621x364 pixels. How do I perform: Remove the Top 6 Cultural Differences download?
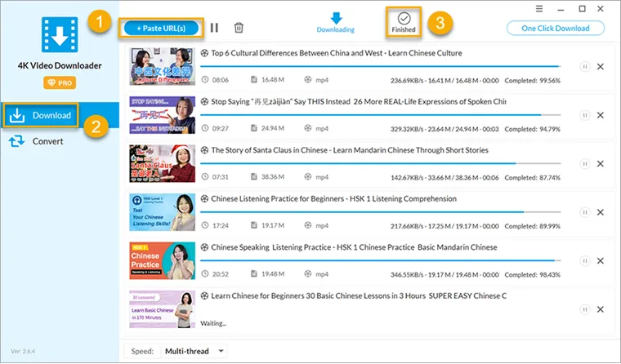pos(601,66)
